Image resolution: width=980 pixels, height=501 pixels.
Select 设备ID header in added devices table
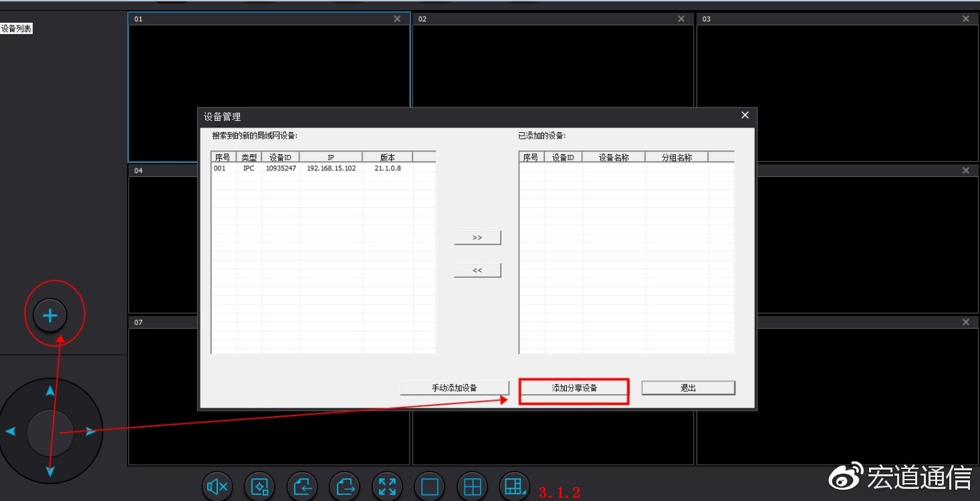pos(564,157)
